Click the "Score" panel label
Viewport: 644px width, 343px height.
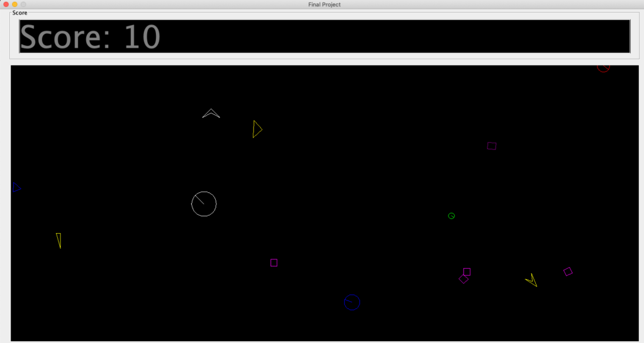[19, 13]
